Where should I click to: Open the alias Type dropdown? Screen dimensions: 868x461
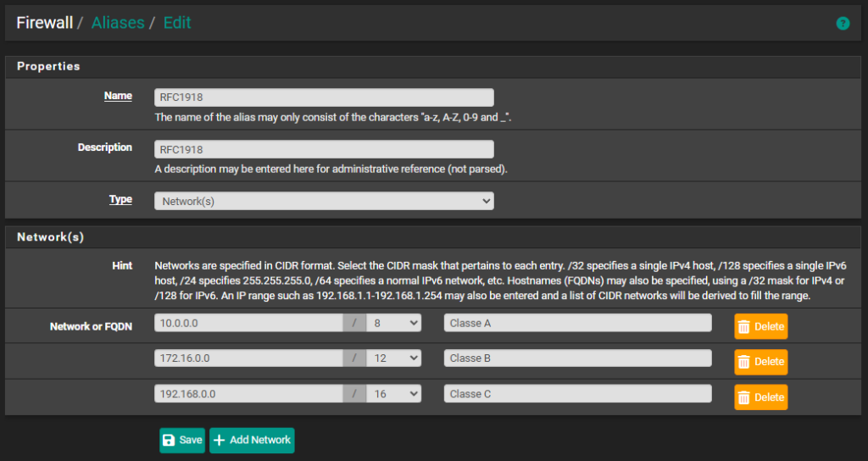324,201
